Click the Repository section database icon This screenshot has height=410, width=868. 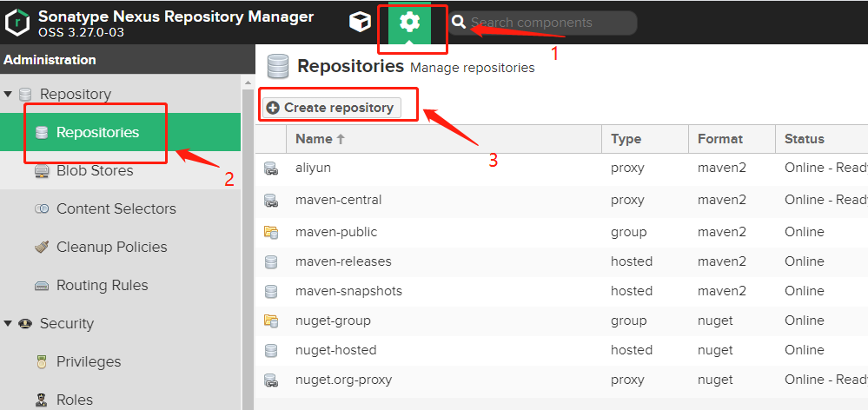click(x=25, y=94)
